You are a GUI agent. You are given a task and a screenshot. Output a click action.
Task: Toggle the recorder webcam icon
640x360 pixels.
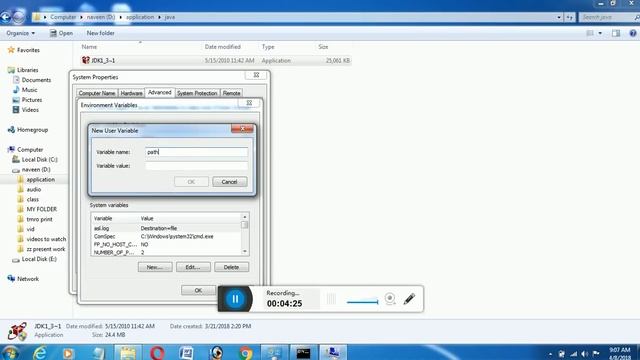(x=390, y=299)
